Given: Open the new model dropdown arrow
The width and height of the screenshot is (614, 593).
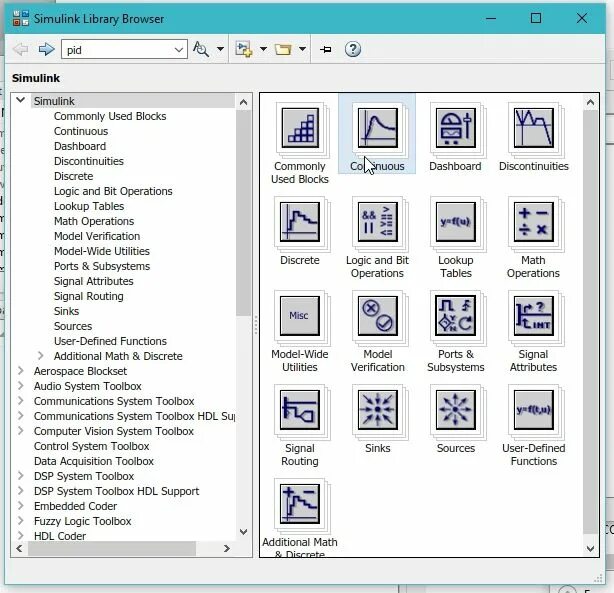Looking at the screenshot, I should 264,49.
